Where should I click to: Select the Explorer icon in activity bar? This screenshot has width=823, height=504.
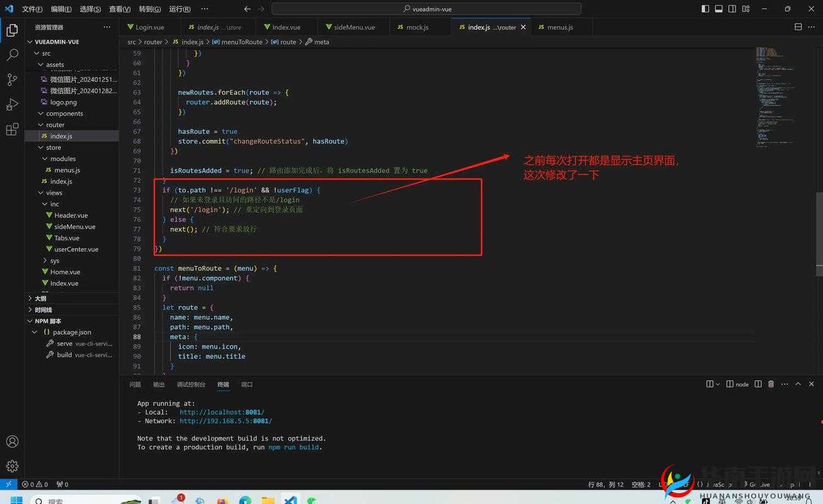pos(12,30)
